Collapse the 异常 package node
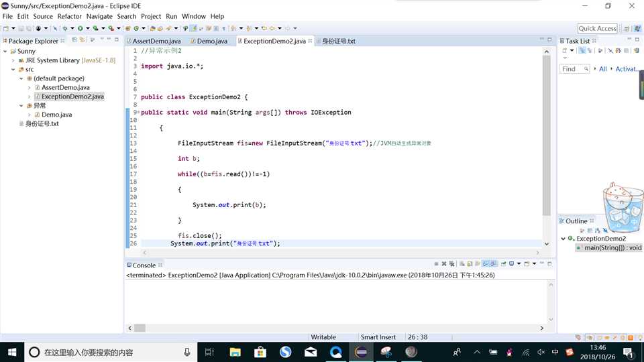This screenshot has height=362, width=644. pos(21,105)
